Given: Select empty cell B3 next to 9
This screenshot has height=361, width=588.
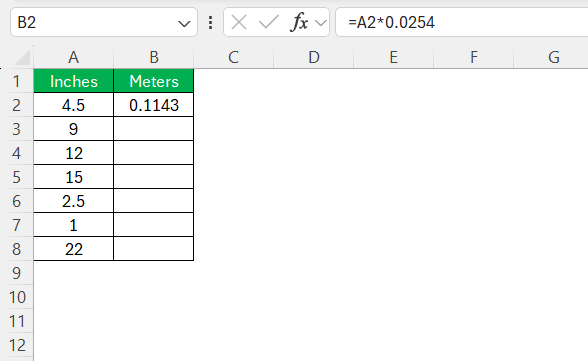Looking at the screenshot, I should [x=154, y=129].
